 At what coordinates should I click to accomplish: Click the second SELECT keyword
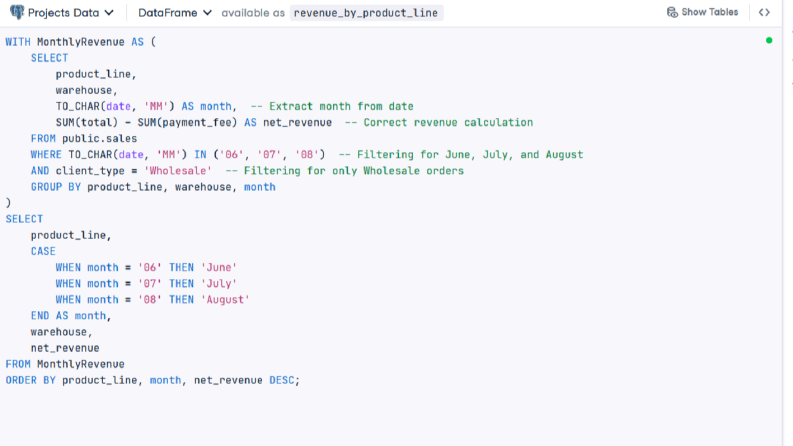pos(24,219)
